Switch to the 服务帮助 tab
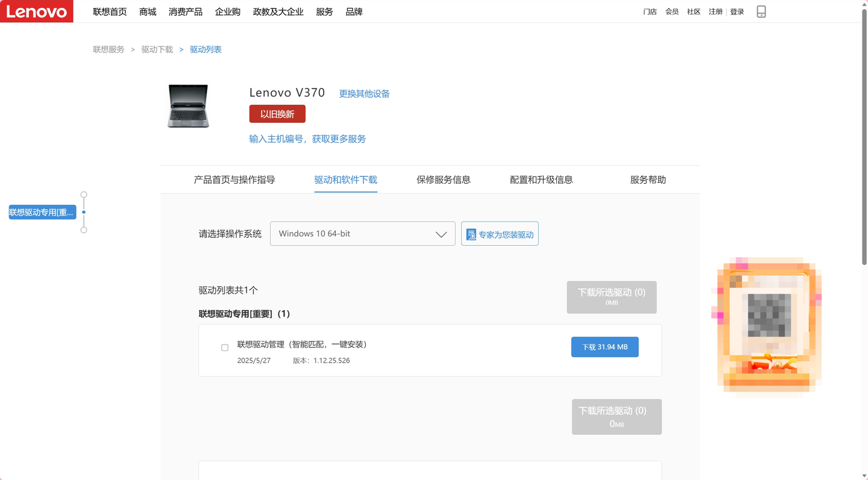 [648, 179]
